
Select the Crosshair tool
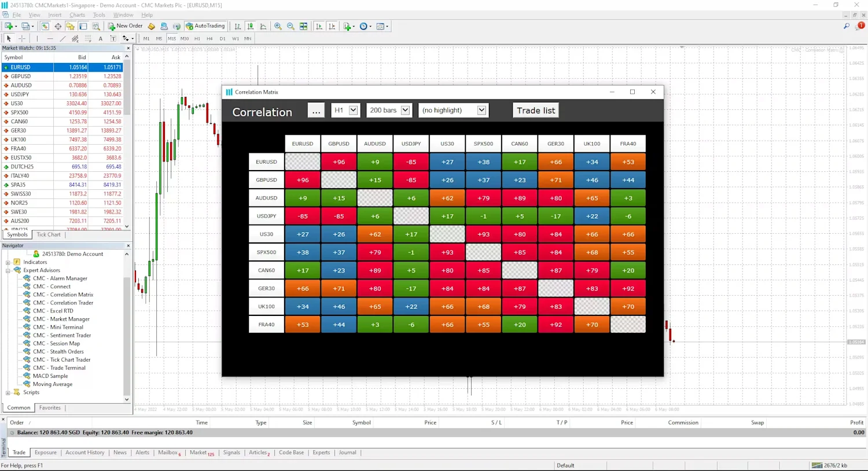[22, 38]
